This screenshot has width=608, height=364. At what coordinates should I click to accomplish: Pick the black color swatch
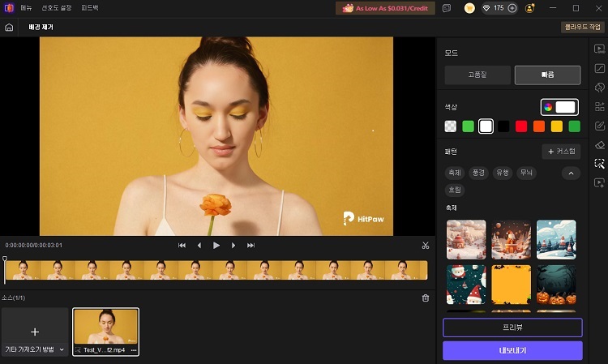point(503,126)
